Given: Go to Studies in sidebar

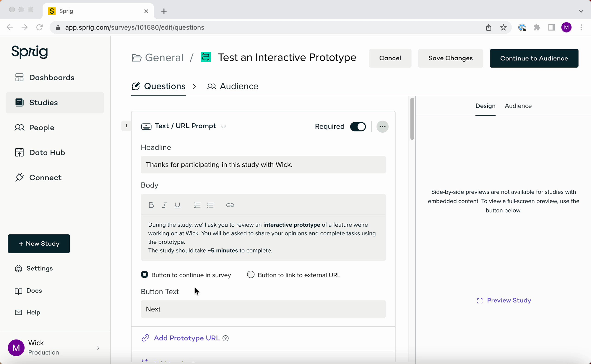Looking at the screenshot, I should [x=55, y=103].
